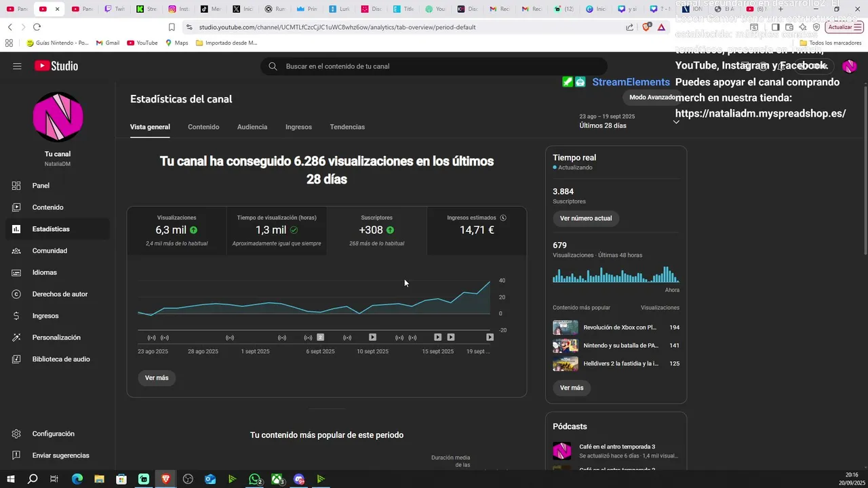Select the Visualizaciones metric card
868x488 pixels.
tap(177, 231)
